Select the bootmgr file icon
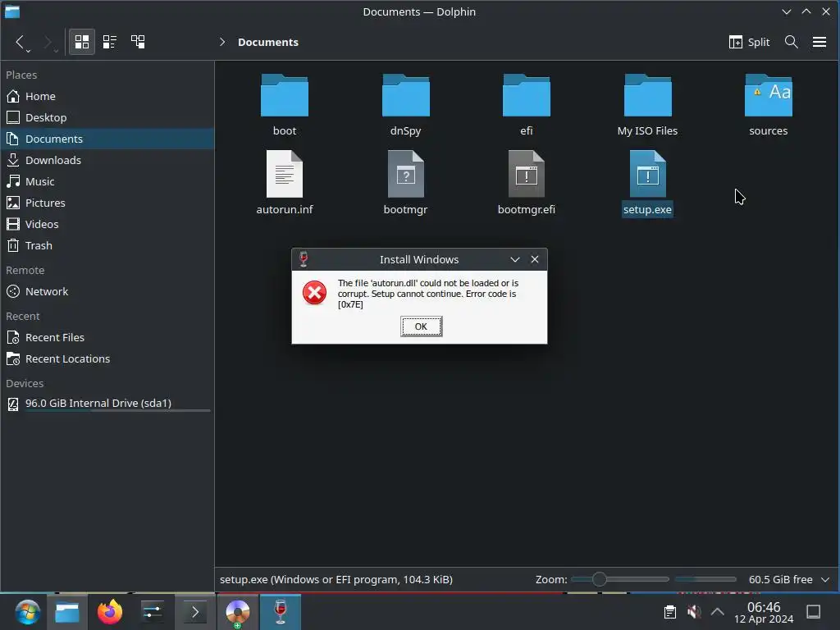This screenshot has height=630, width=840. pos(405,174)
